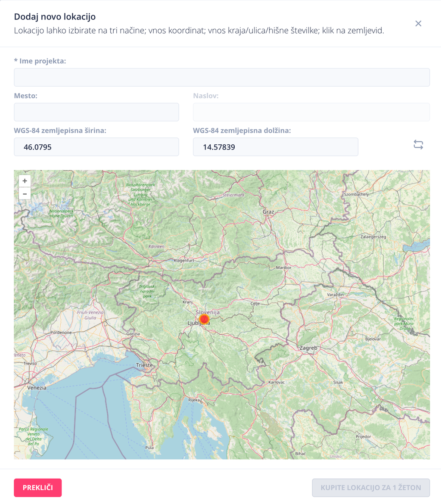
Task: Click into the Mesto text field
Action: coord(96,112)
